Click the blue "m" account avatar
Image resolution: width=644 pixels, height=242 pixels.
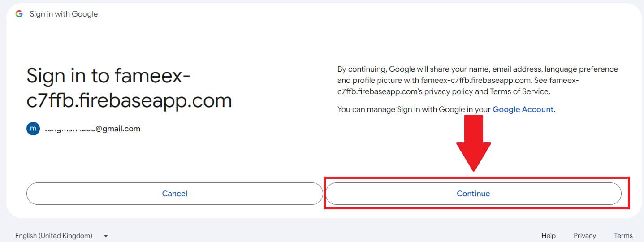[33, 129]
